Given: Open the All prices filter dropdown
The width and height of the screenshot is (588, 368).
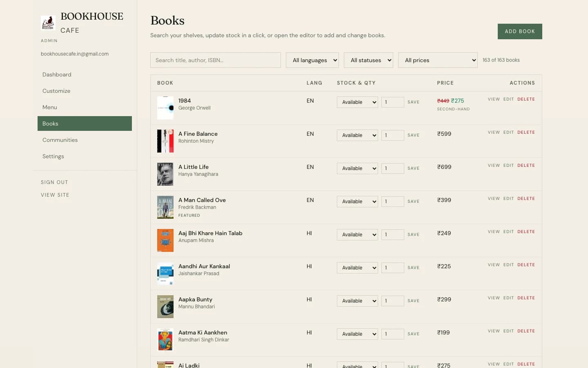Looking at the screenshot, I should (438, 60).
